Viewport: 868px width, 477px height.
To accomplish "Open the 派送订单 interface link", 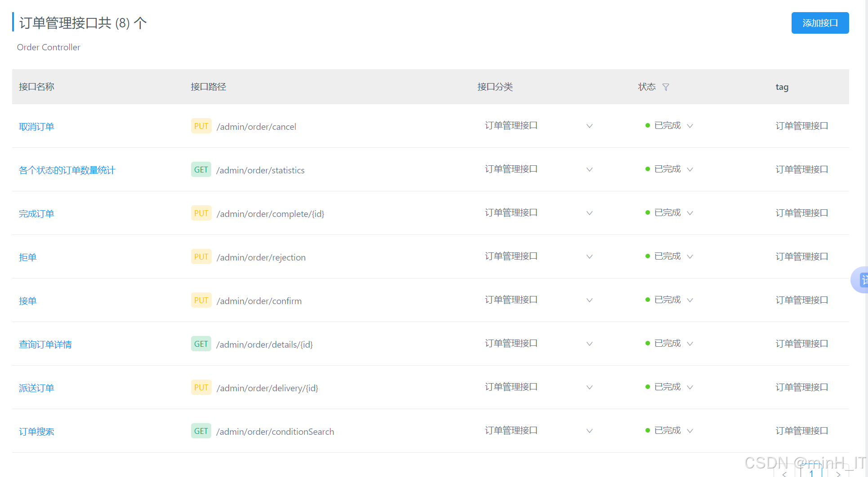I will 36,388.
